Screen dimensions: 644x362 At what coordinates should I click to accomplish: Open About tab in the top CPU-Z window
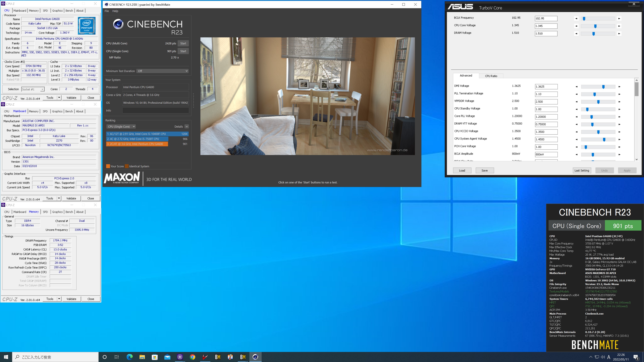tap(80, 11)
